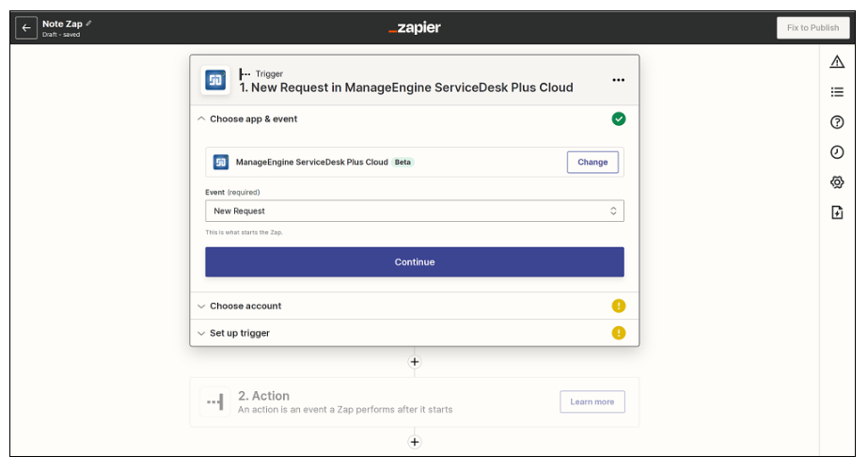The height and width of the screenshot is (472, 868).
Task: Click the Beta badge
Action: (x=402, y=162)
